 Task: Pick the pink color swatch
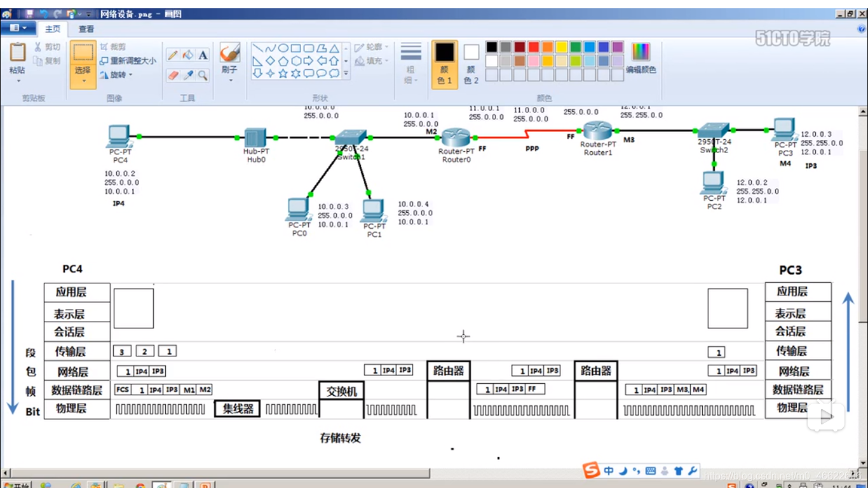tap(534, 61)
